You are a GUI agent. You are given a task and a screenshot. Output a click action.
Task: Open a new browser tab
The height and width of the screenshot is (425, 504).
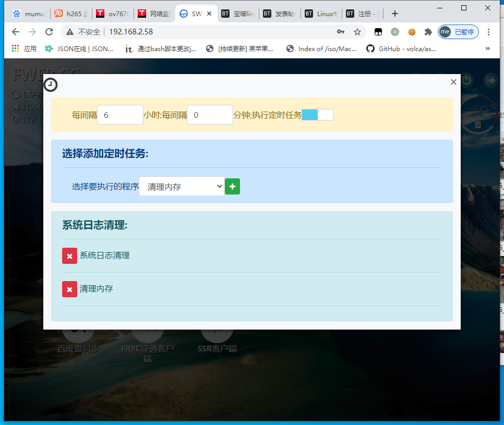pyautogui.click(x=395, y=14)
